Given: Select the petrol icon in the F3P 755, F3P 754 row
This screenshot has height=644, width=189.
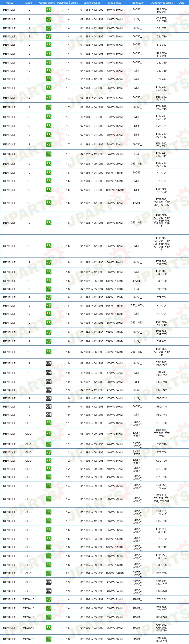Looking at the screenshot, I should [x=49, y=556].
